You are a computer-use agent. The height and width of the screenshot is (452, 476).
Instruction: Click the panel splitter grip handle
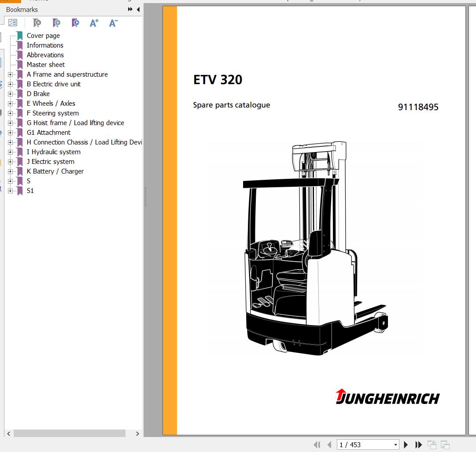point(145,196)
